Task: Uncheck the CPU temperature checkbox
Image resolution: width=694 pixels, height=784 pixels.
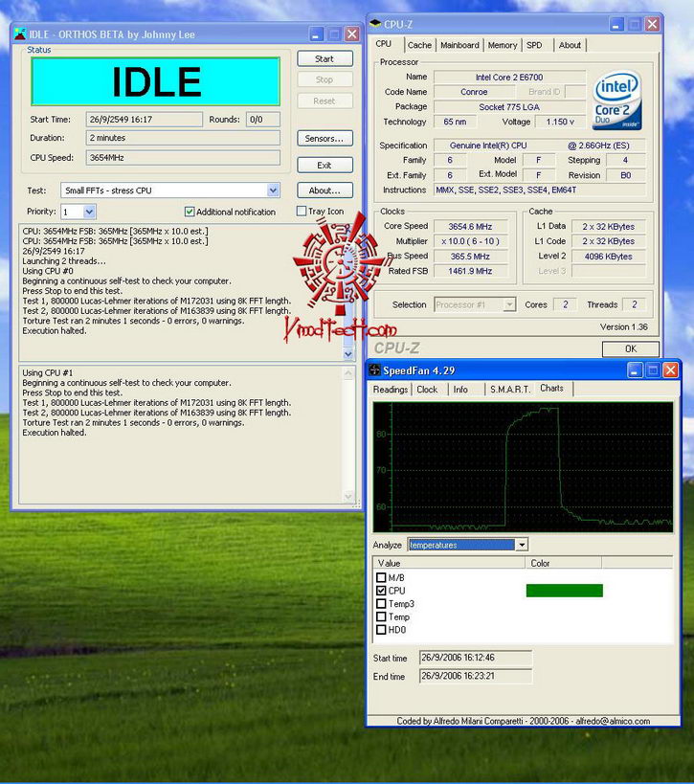Action: (381, 591)
